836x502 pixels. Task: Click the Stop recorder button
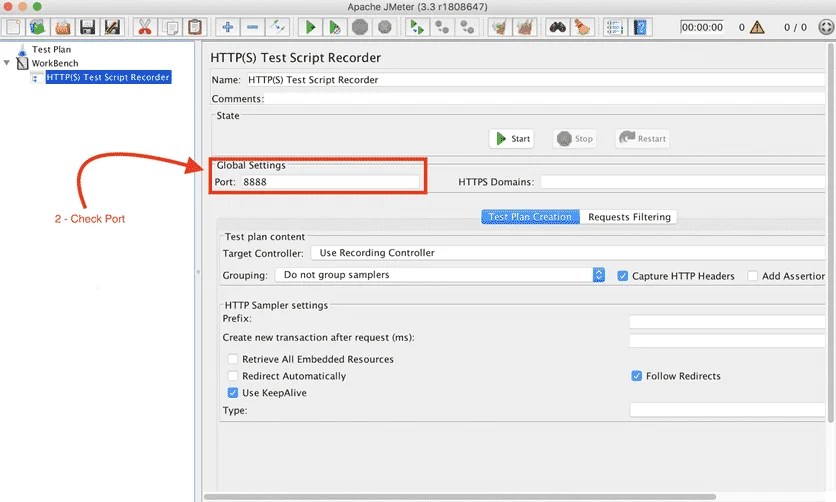pos(574,139)
